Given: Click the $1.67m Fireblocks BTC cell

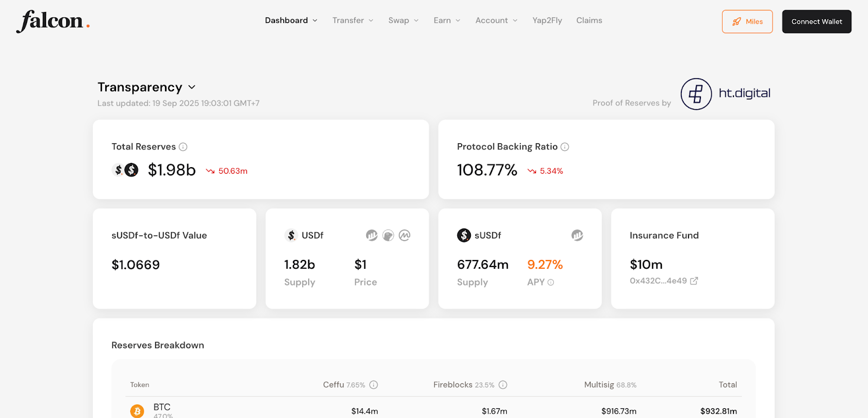Looking at the screenshot, I should [494, 411].
